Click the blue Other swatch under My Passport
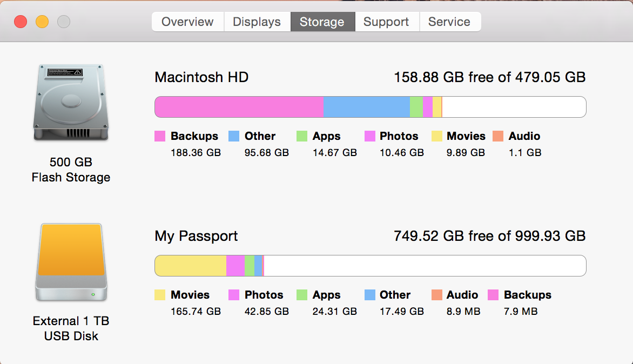 pos(370,295)
